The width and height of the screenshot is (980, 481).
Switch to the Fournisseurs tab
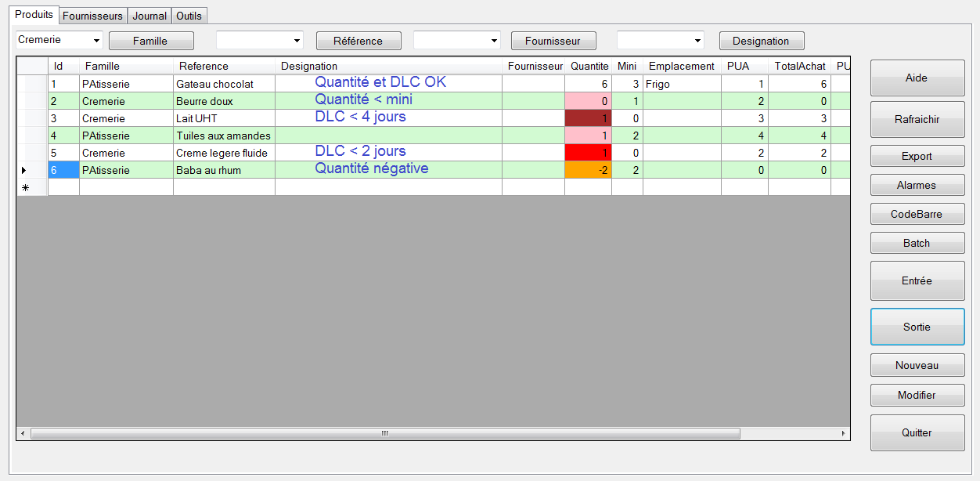tap(92, 16)
